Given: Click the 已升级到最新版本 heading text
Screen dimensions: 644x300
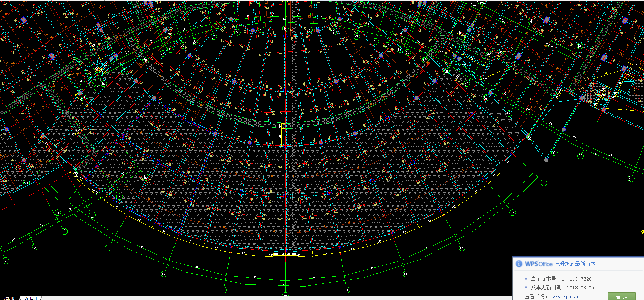Looking at the screenshot, I should coord(575,264).
